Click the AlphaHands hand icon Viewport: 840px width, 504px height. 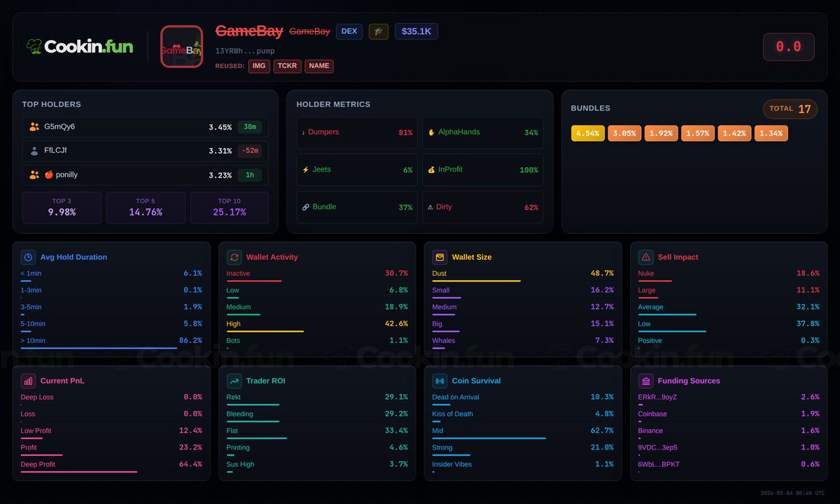click(x=431, y=132)
